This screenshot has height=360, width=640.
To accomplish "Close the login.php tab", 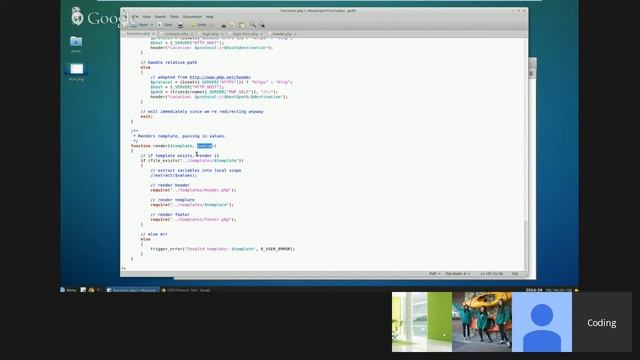I will click(222, 34).
